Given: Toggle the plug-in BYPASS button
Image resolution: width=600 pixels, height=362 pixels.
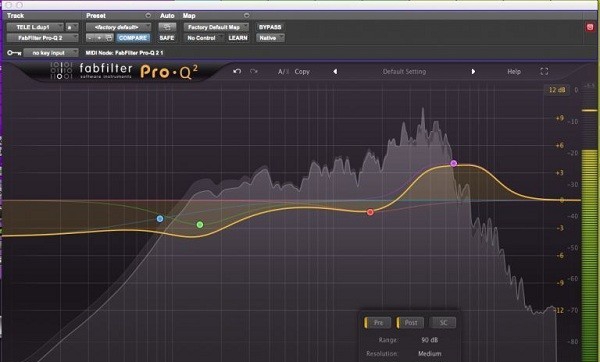Looking at the screenshot, I should (x=270, y=27).
